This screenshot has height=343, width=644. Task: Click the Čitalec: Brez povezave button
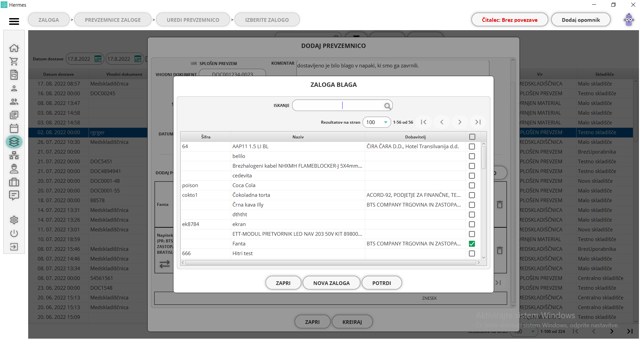pyautogui.click(x=509, y=20)
